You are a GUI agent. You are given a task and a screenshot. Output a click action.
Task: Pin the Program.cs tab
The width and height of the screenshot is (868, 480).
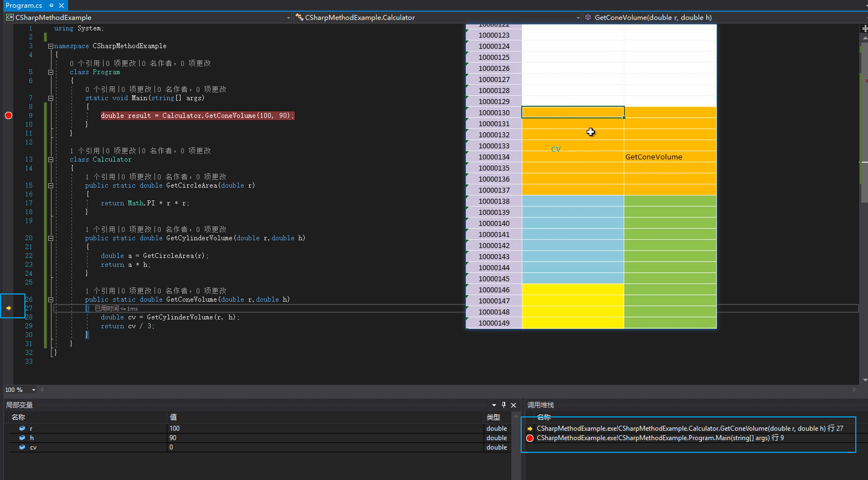(51, 6)
